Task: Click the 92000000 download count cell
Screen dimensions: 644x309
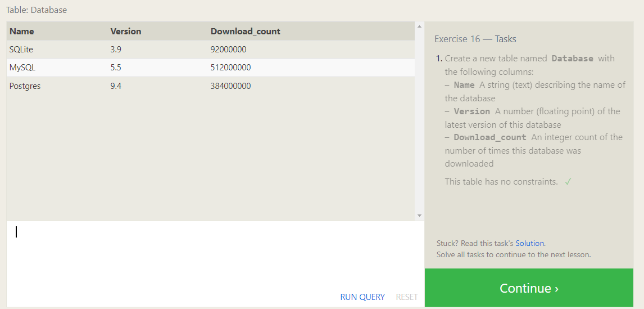Action: tap(228, 50)
